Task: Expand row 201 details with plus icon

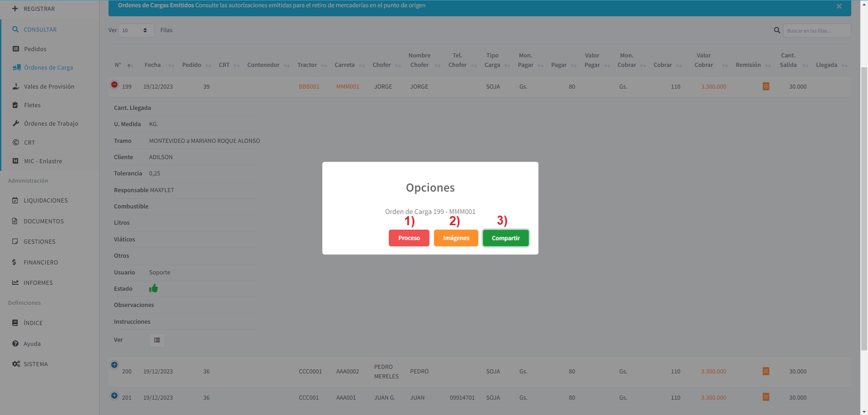Action: click(x=114, y=396)
